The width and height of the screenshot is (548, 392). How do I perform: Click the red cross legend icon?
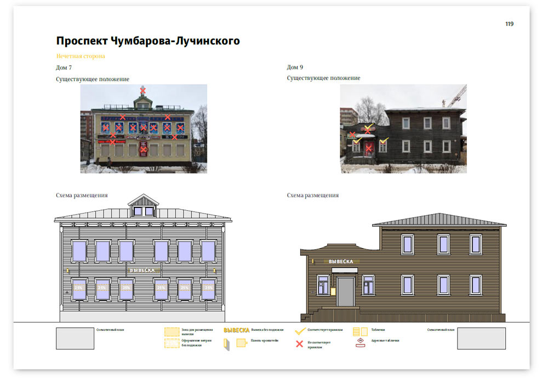pyautogui.click(x=300, y=344)
